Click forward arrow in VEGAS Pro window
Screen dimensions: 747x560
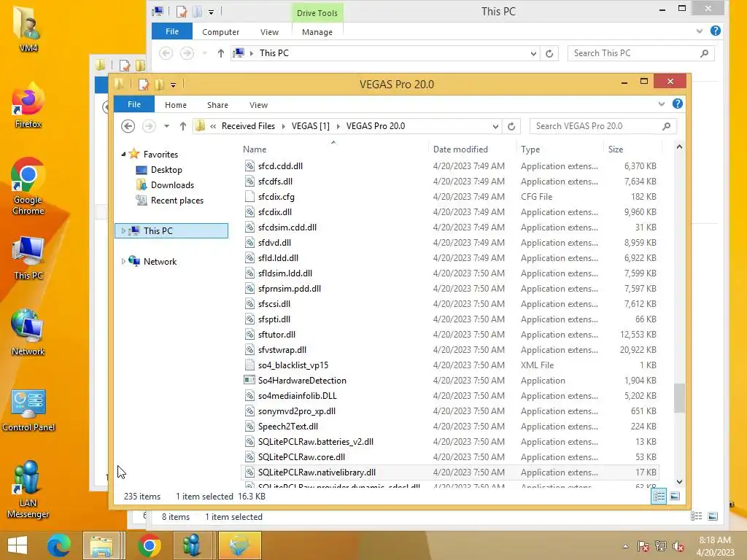point(149,126)
